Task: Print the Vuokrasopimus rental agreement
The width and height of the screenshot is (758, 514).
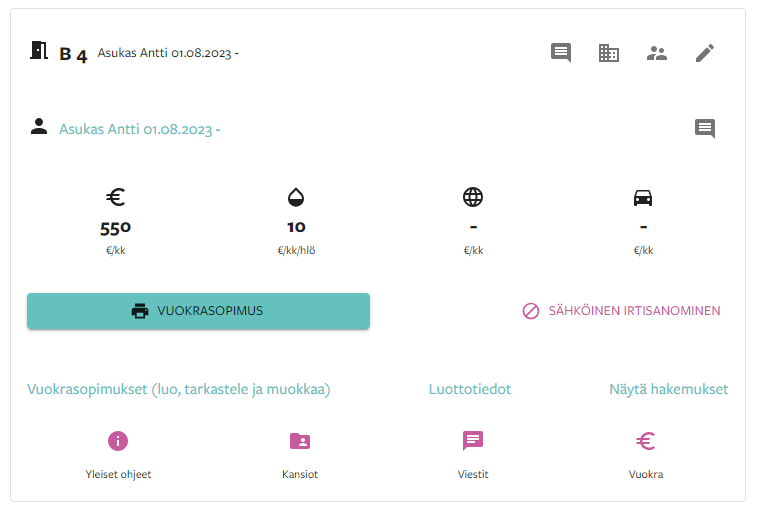Action: point(198,311)
